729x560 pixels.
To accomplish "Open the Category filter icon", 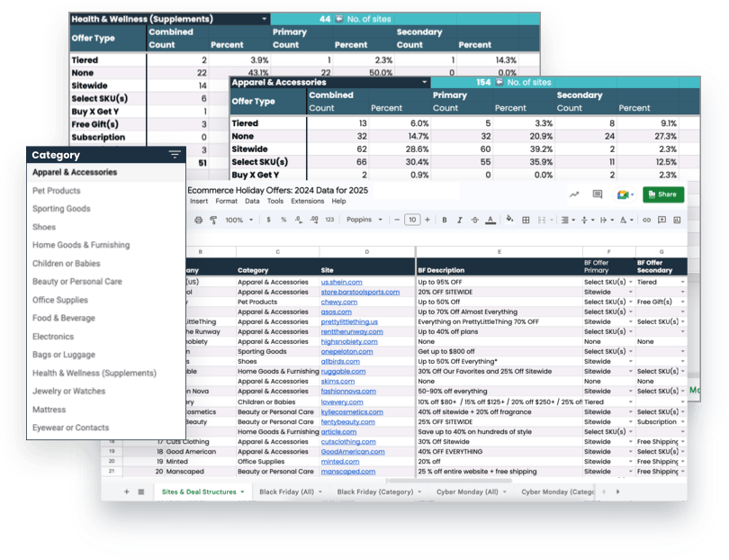I will point(175,155).
